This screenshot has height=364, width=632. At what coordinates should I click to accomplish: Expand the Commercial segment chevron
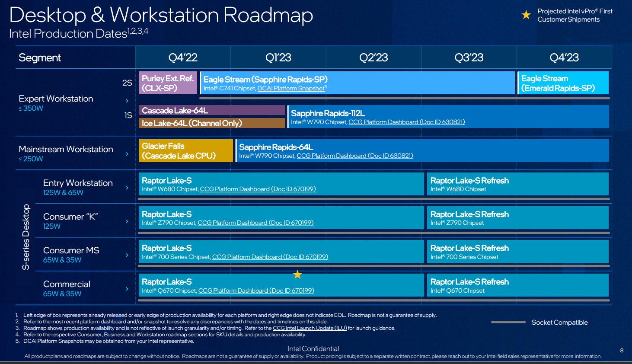click(127, 288)
